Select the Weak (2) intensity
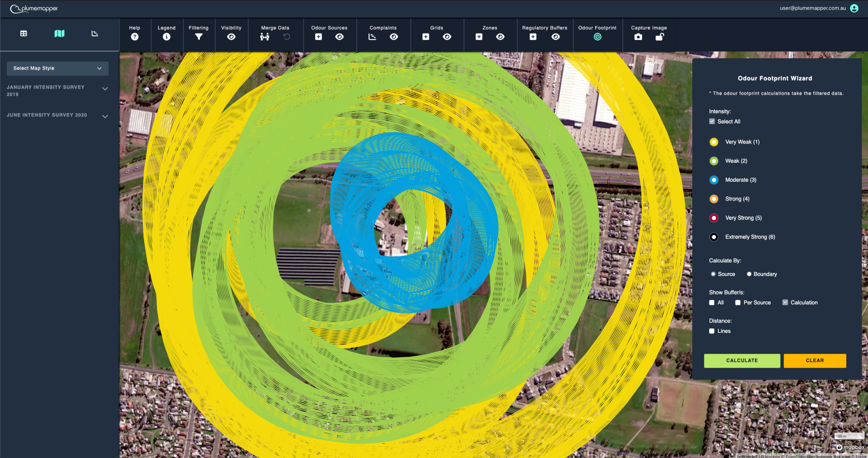The height and width of the screenshot is (458, 868). (x=714, y=161)
